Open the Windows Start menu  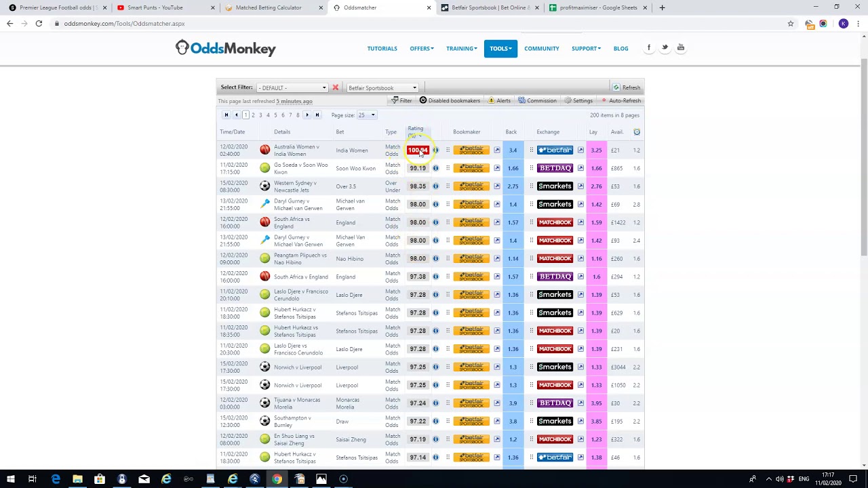(10, 479)
